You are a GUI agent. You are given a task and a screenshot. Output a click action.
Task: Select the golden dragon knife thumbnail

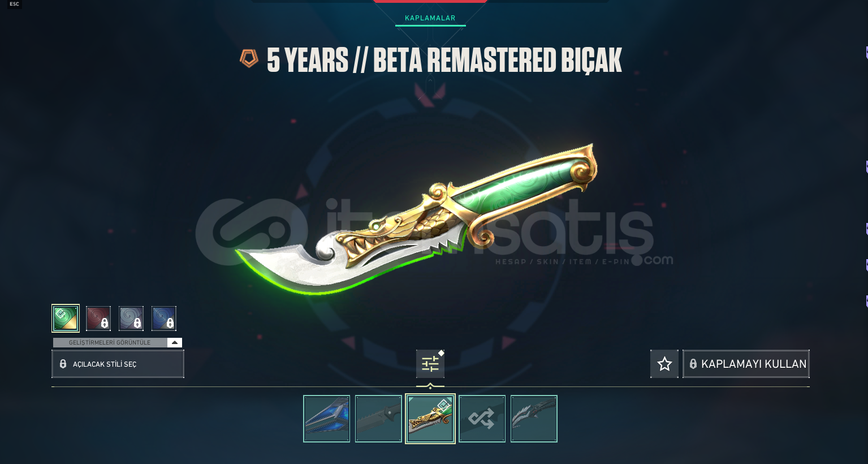click(x=430, y=419)
